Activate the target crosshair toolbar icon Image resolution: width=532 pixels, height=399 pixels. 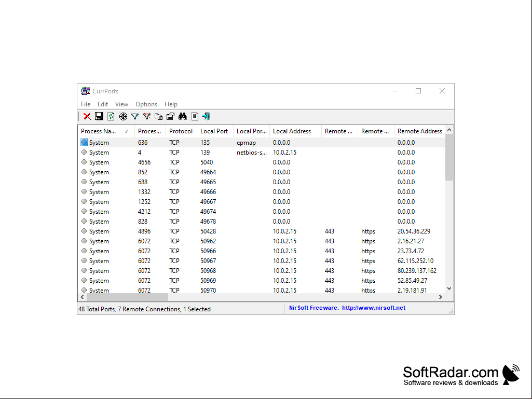click(123, 116)
